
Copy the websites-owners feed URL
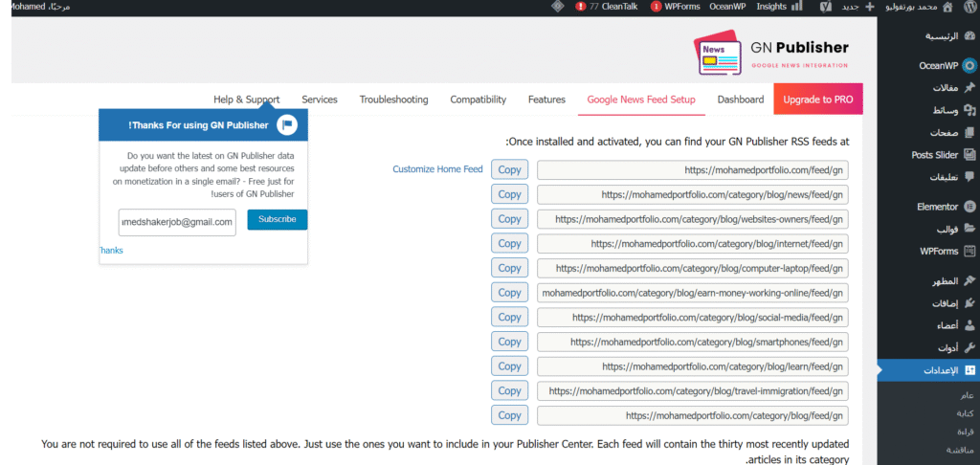pos(509,219)
